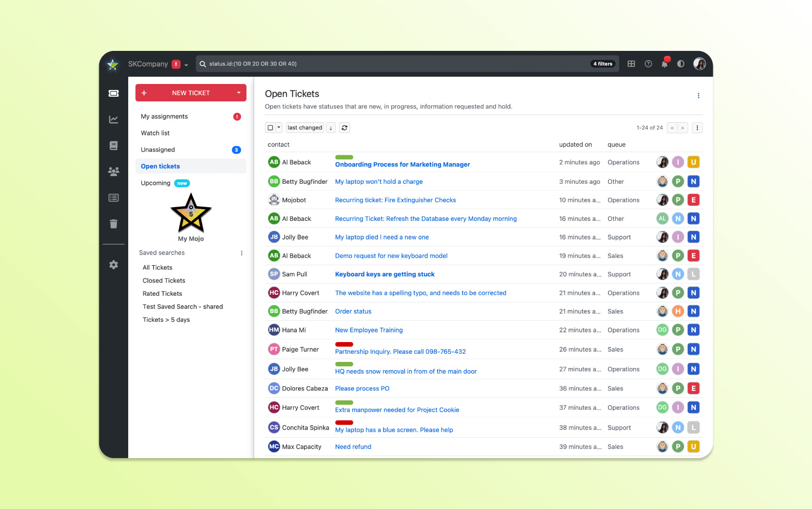Open the Closed Tickets saved search
Viewport: 812px width, 509px height.
[x=164, y=280]
